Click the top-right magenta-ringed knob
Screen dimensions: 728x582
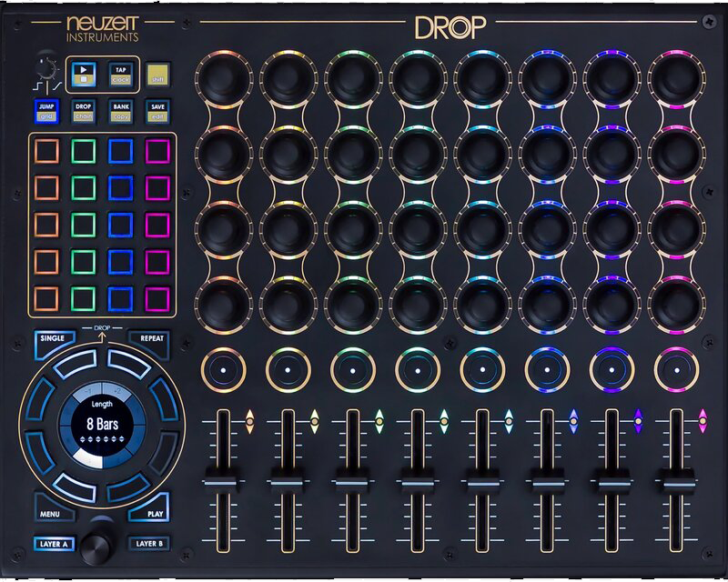click(x=676, y=80)
